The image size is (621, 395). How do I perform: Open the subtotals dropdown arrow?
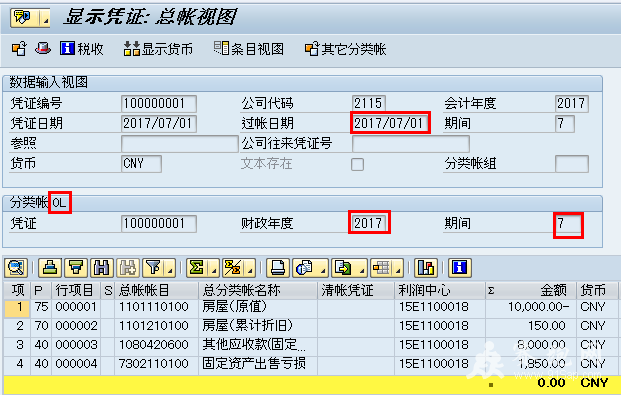click(250, 268)
